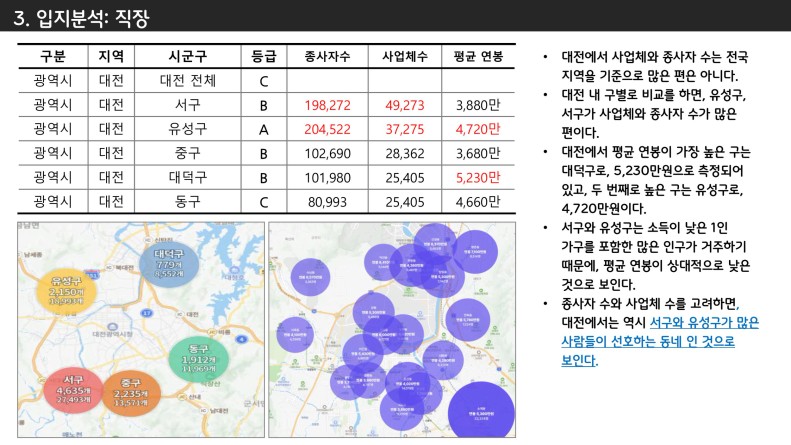Select the 49,273 business count cell
791x445 pixels.
[406, 104]
